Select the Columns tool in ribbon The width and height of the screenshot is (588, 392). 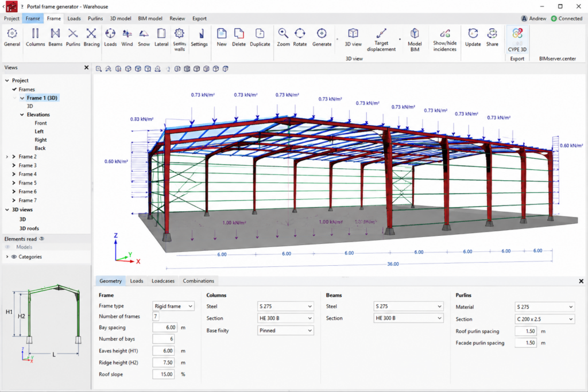tap(35, 37)
